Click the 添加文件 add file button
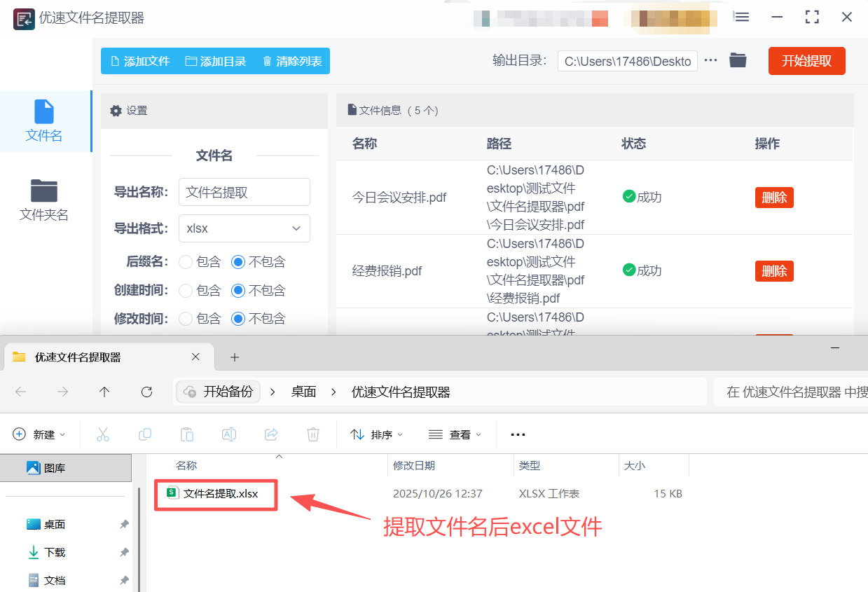Screen dimensions: 868x592 pos(139,61)
